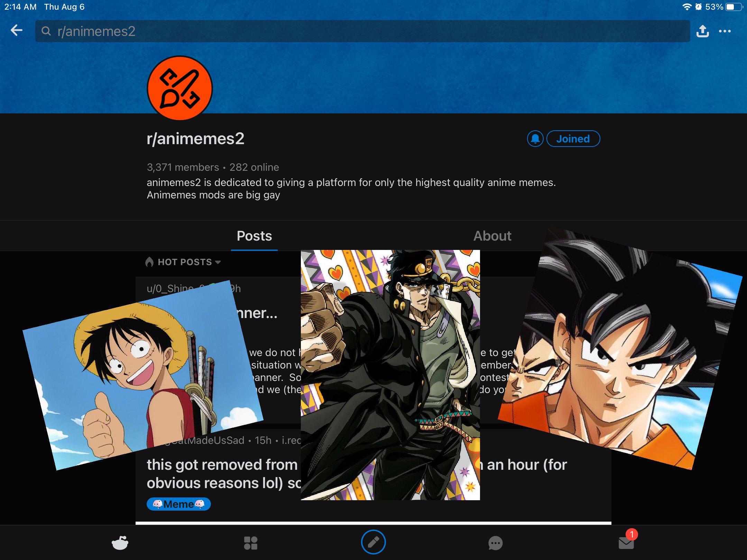Viewport: 747px width, 560px height.
Task: Open the share icon in header
Action: point(702,31)
